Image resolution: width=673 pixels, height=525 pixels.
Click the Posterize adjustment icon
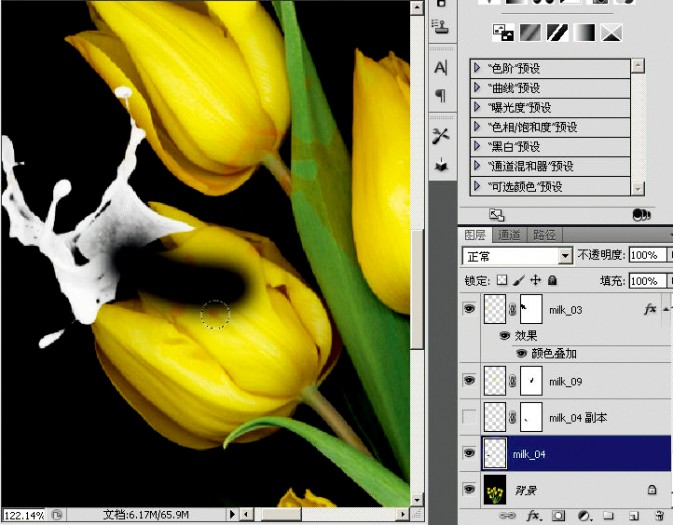[530, 33]
